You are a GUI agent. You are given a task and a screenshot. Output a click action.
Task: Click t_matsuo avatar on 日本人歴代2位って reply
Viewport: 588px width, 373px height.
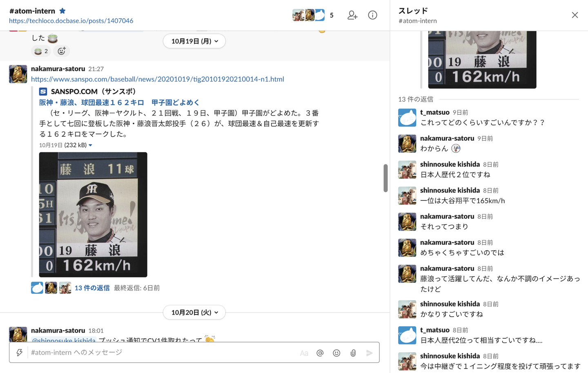[x=407, y=335]
